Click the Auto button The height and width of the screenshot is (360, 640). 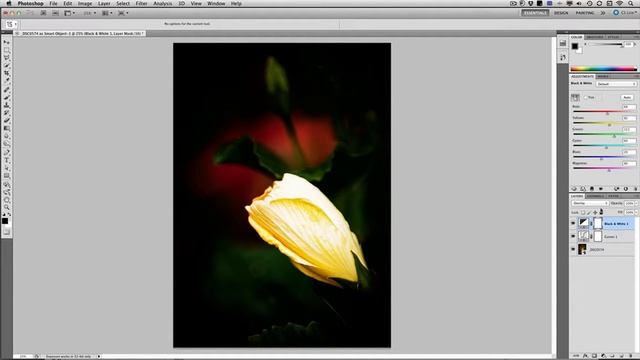(x=627, y=97)
